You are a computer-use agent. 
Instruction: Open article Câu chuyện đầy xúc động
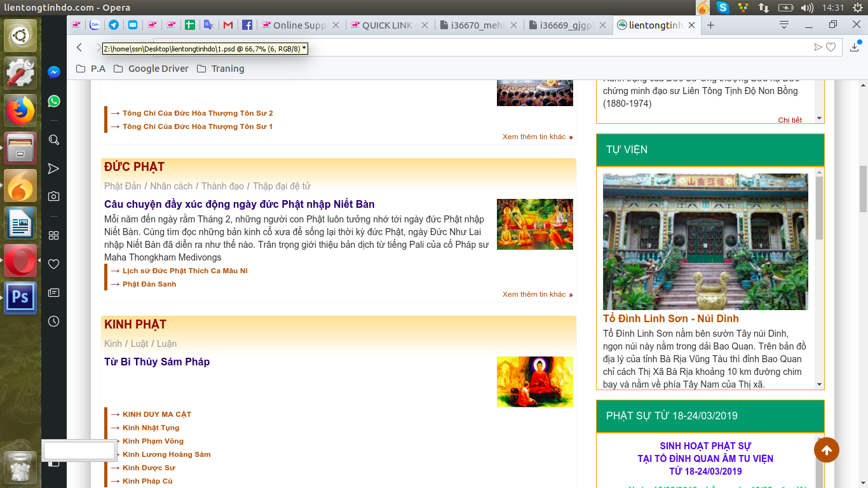(240, 204)
